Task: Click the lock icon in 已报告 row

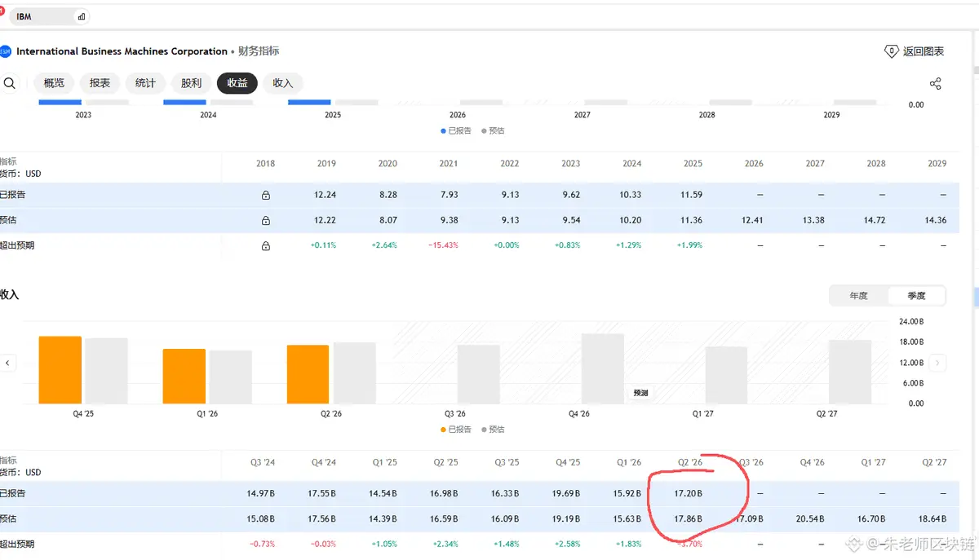Action: pos(265,196)
